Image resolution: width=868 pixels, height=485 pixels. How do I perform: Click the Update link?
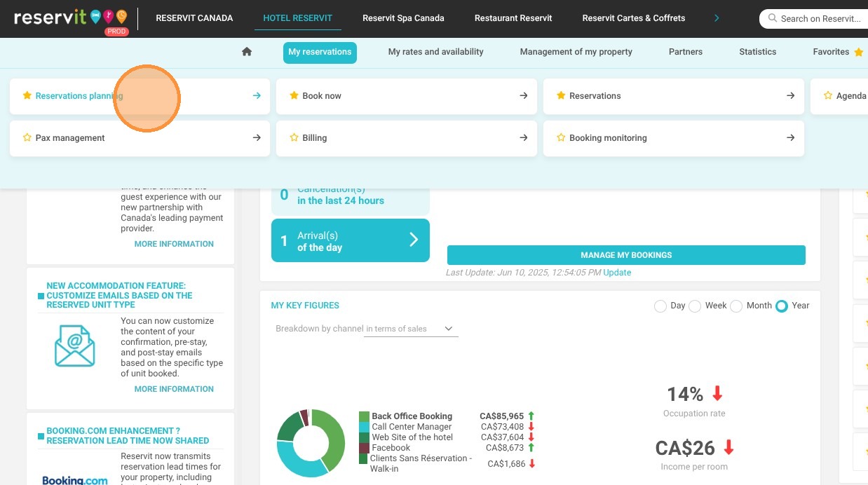point(617,273)
